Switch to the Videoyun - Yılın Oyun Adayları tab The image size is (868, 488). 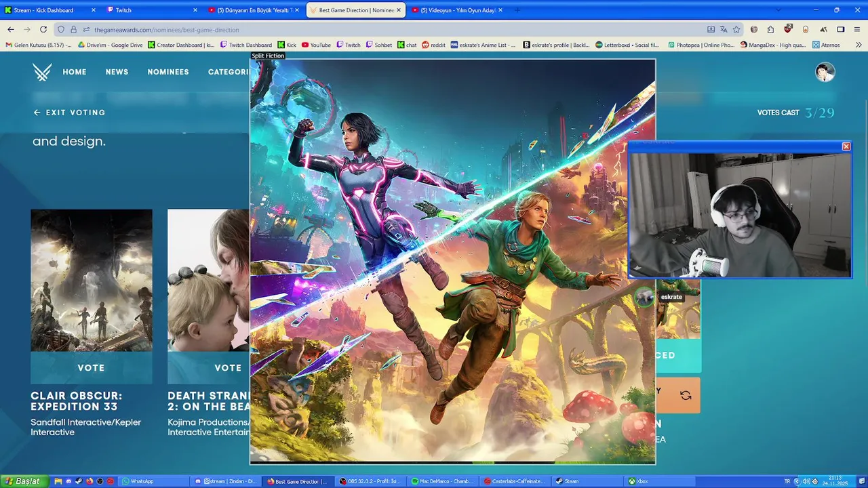(458, 10)
